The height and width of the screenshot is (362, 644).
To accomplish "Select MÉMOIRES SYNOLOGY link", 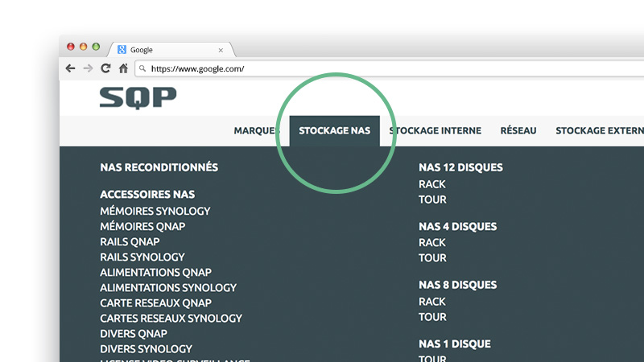I will coord(155,211).
